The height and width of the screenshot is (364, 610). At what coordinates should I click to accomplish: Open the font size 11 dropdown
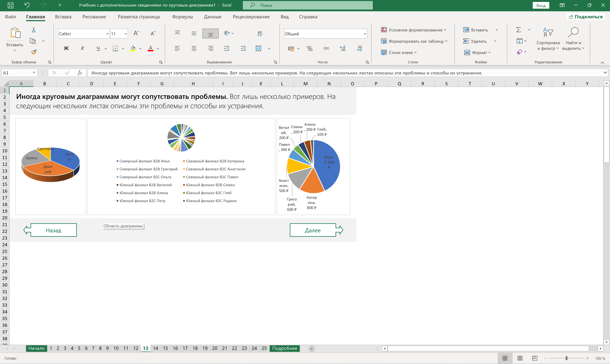click(x=125, y=34)
